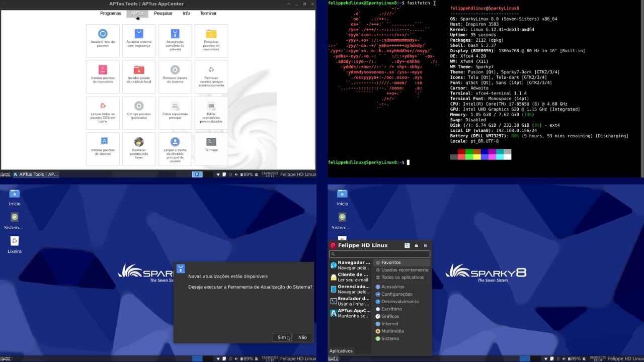
Task: Select Favoritos in the applications menu
Action: 402,262
